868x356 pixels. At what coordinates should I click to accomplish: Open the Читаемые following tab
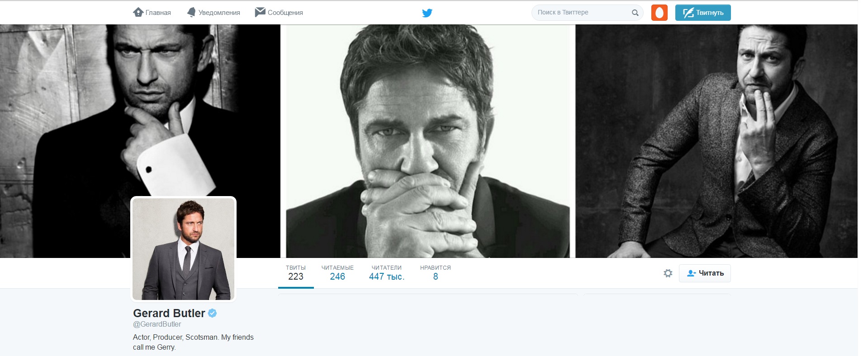(x=337, y=273)
